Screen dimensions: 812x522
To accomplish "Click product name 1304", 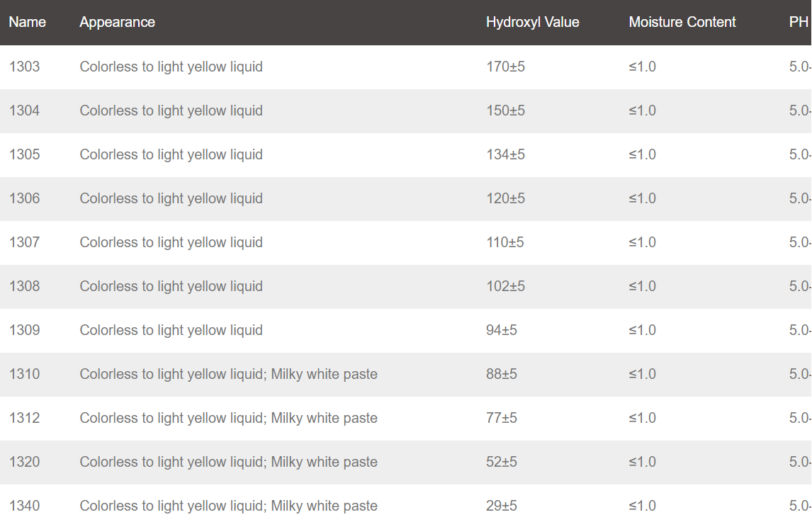I will click(24, 110).
